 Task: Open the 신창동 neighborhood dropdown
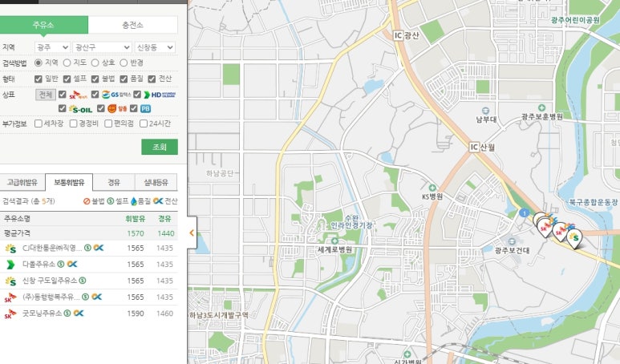[x=155, y=47]
